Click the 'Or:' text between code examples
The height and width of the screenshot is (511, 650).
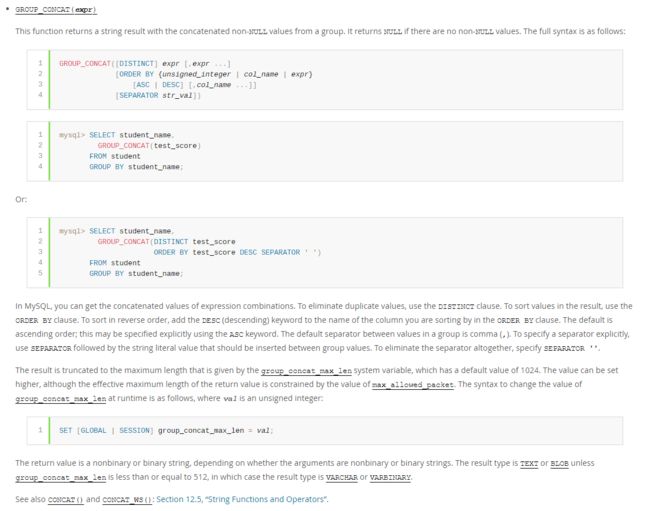pos(21,199)
